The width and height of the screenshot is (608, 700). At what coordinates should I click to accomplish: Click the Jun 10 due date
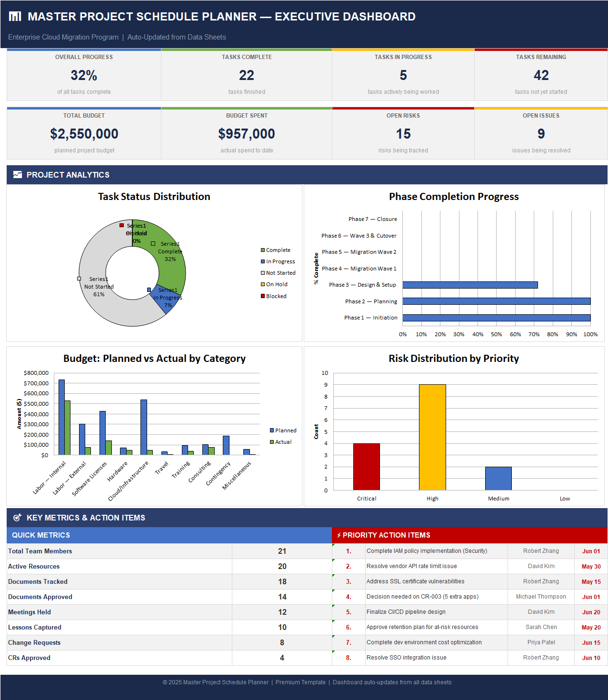pyautogui.click(x=591, y=658)
